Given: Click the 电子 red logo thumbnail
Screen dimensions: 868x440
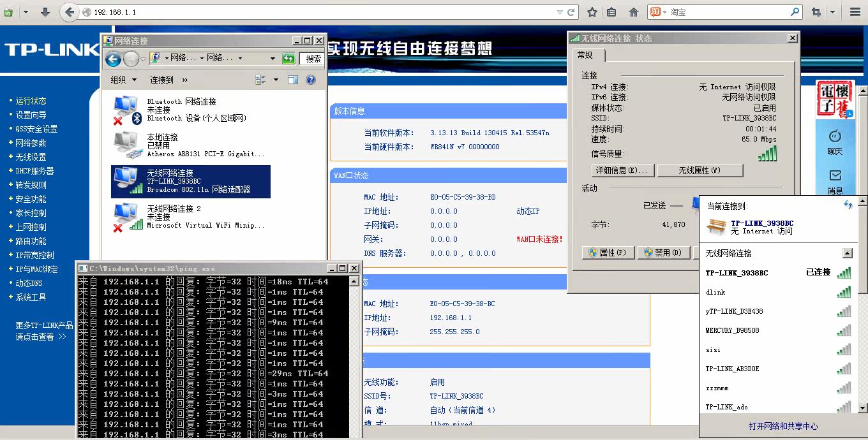Looking at the screenshot, I should point(835,100).
